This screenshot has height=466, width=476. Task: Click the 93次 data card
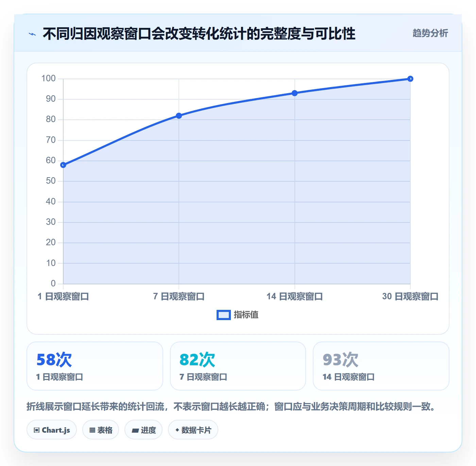(381, 366)
